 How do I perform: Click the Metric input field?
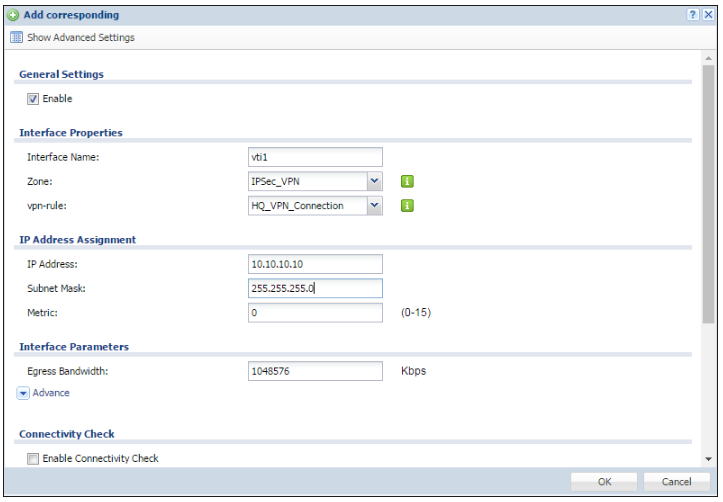(x=315, y=313)
